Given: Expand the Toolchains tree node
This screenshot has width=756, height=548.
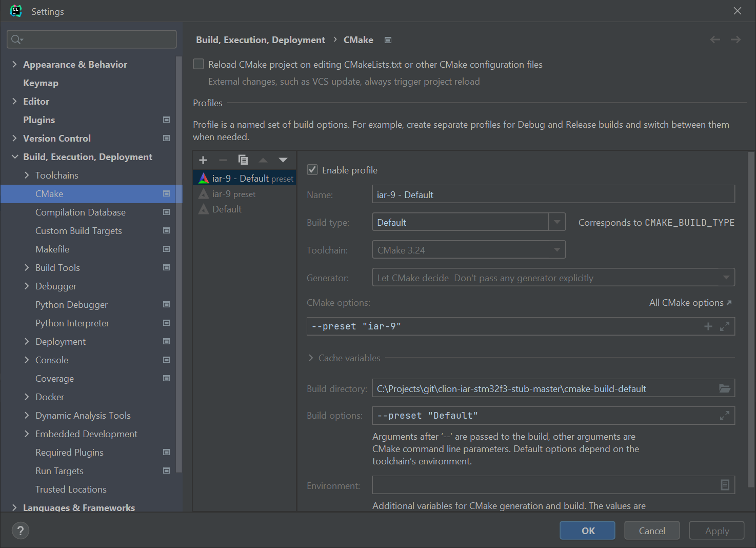Looking at the screenshot, I should coord(27,175).
